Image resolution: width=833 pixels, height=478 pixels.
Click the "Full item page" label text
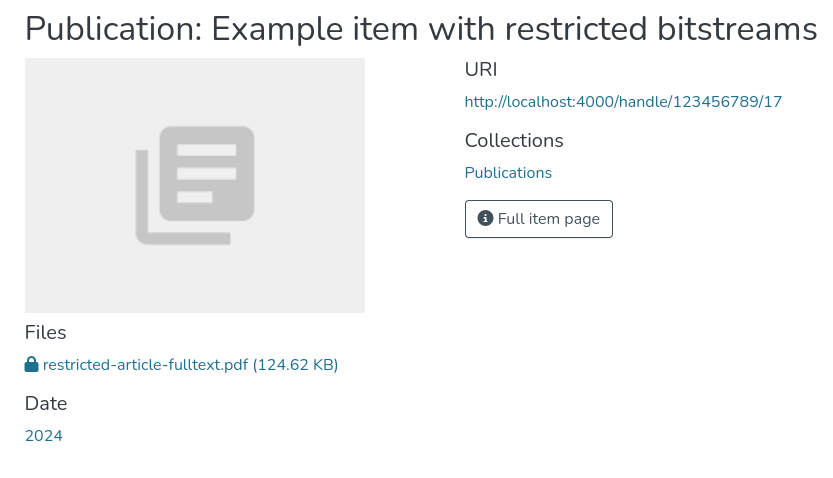(x=549, y=219)
